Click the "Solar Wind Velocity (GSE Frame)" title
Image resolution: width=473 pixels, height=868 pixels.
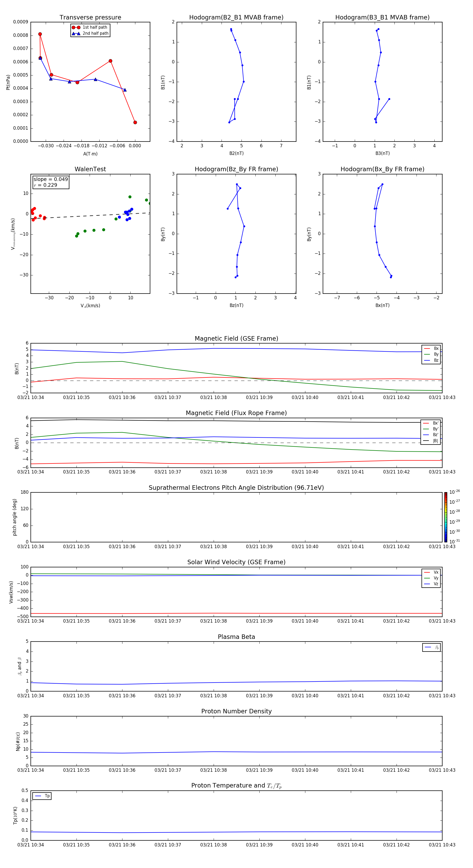pyautogui.click(x=236, y=562)
